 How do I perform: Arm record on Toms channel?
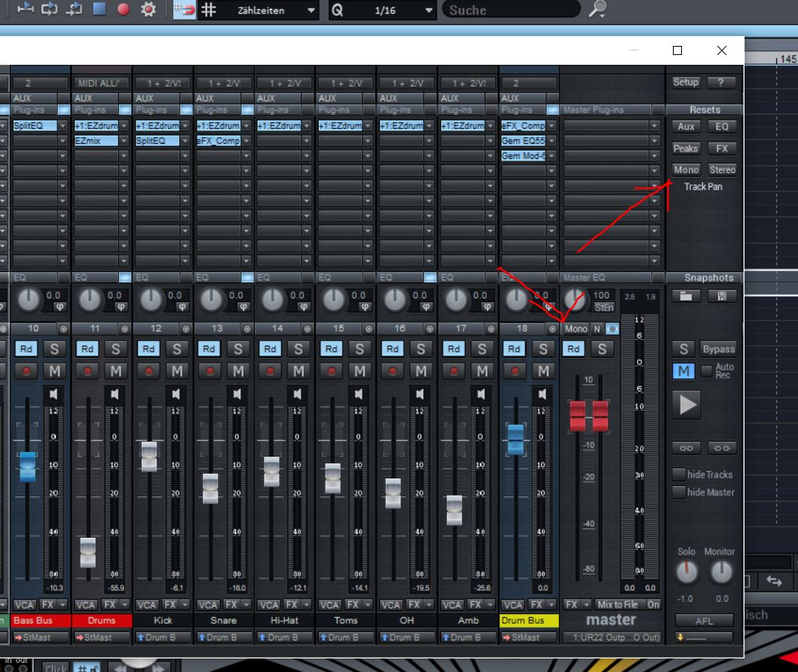click(x=332, y=371)
